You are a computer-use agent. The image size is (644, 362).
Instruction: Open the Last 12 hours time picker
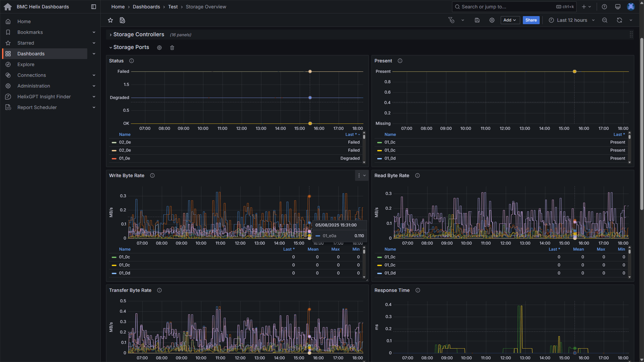[572, 20]
